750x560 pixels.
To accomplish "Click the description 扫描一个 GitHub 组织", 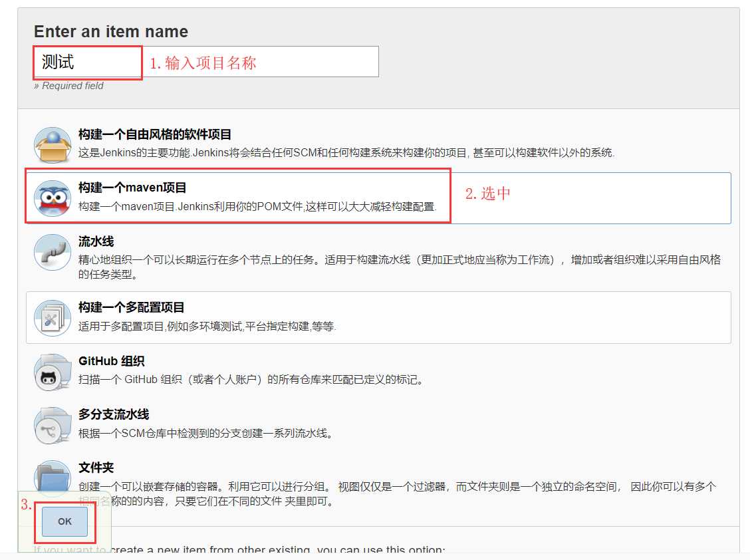I will (x=251, y=380).
